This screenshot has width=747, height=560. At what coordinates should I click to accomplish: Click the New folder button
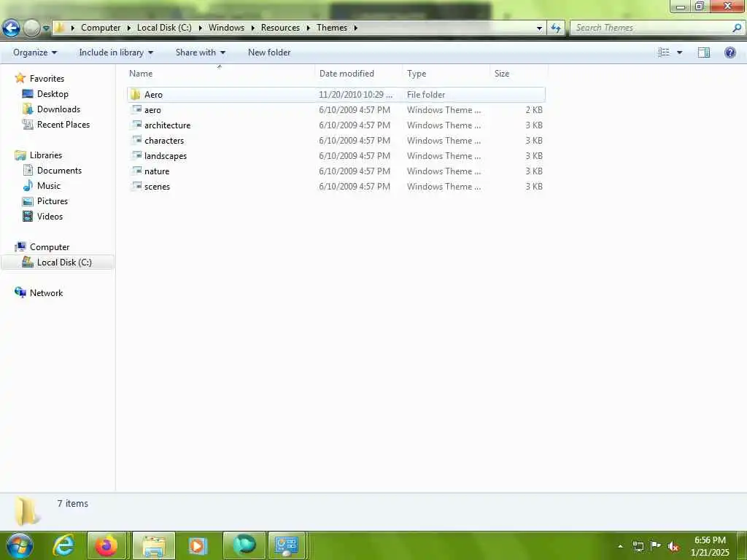[x=269, y=52]
